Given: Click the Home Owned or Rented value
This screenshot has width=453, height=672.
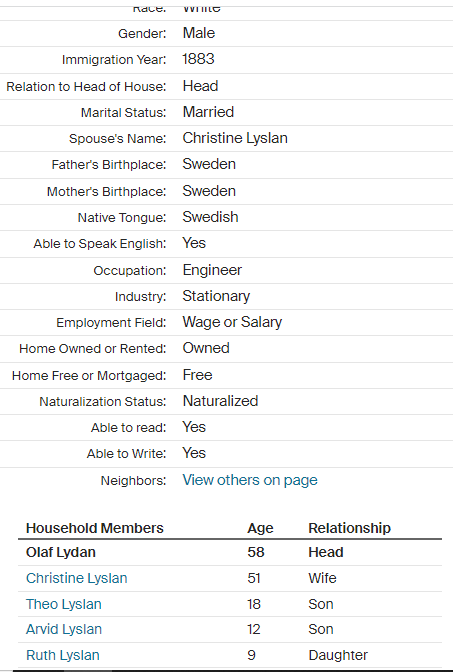Looking at the screenshot, I should (206, 348).
